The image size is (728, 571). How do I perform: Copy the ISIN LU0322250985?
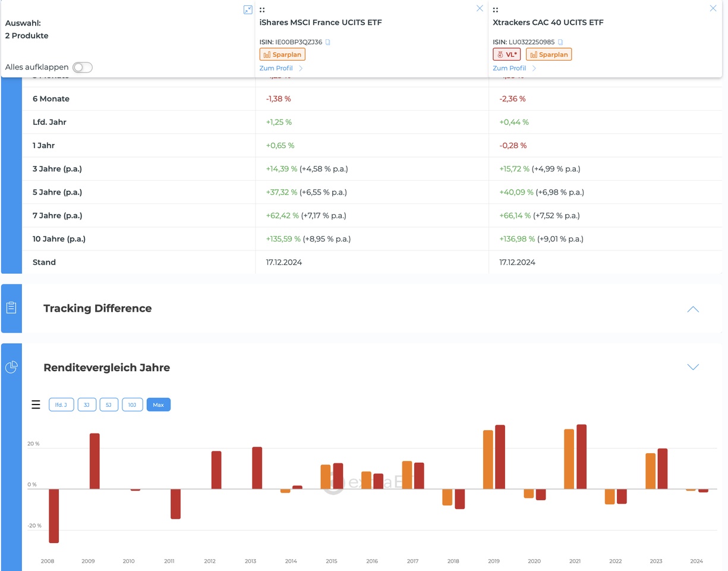tap(560, 42)
